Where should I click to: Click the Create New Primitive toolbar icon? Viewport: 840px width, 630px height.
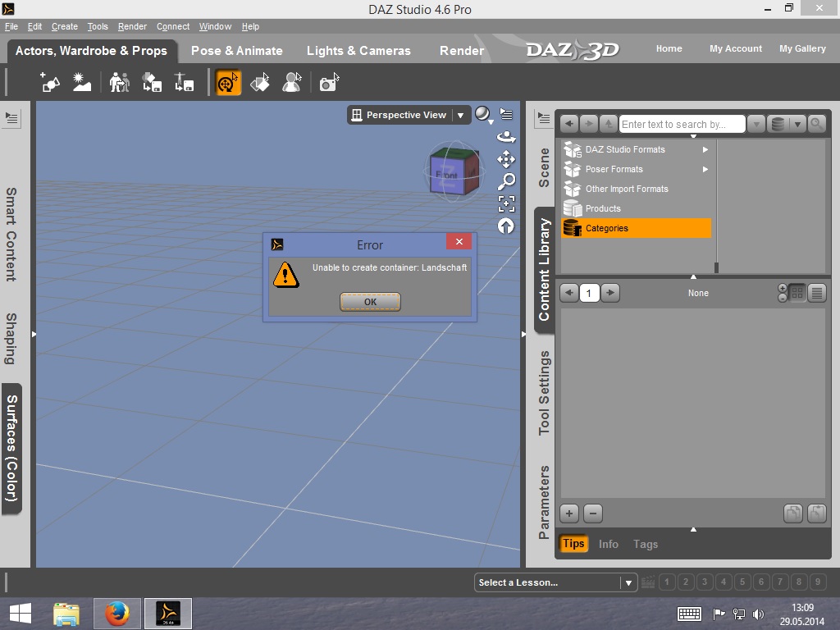[x=50, y=83]
